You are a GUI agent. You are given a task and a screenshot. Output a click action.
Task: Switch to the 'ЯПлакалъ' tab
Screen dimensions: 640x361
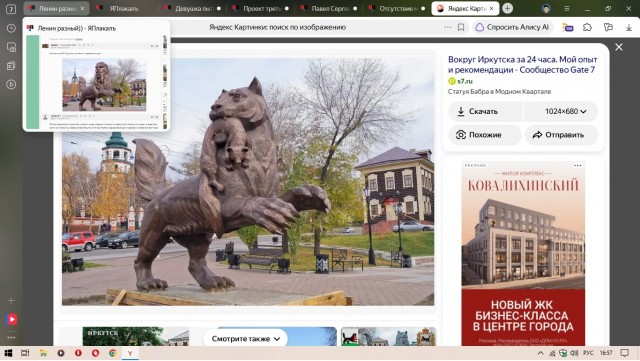[124, 8]
